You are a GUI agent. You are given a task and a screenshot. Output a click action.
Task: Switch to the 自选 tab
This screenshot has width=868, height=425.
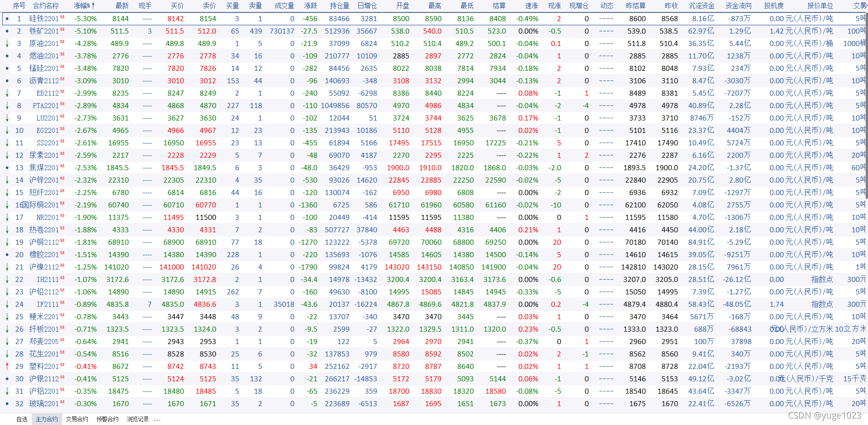(22, 419)
